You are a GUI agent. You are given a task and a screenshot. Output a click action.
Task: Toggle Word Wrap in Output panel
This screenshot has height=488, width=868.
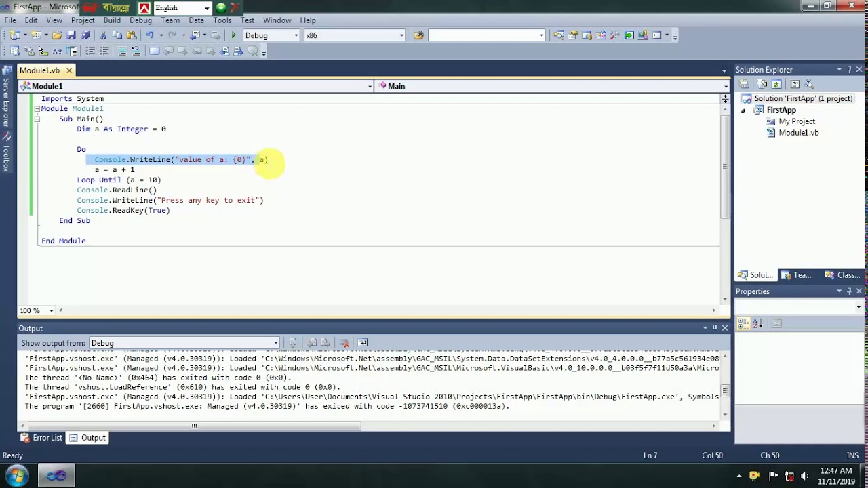point(362,343)
